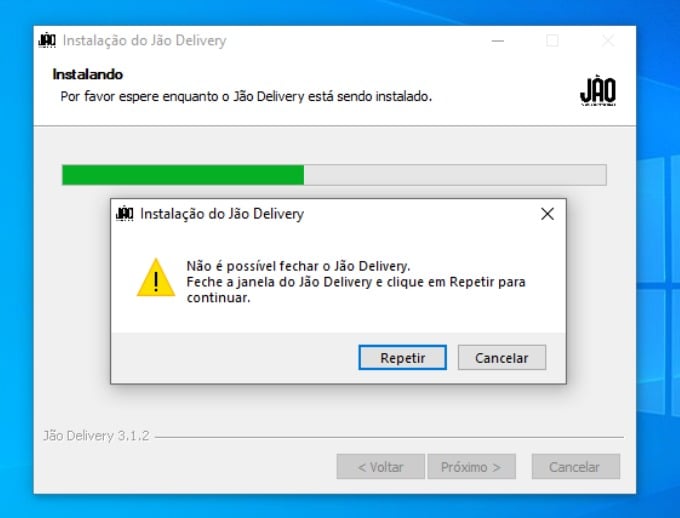680x518 pixels.
Task: Minimize the installer window
Action: (x=498, y=41)
